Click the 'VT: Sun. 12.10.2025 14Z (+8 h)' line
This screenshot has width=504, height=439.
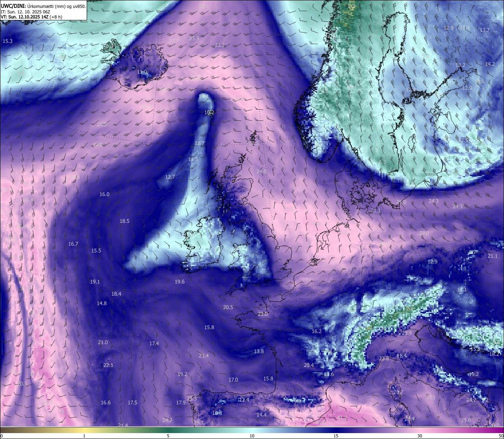pos(31,17)
